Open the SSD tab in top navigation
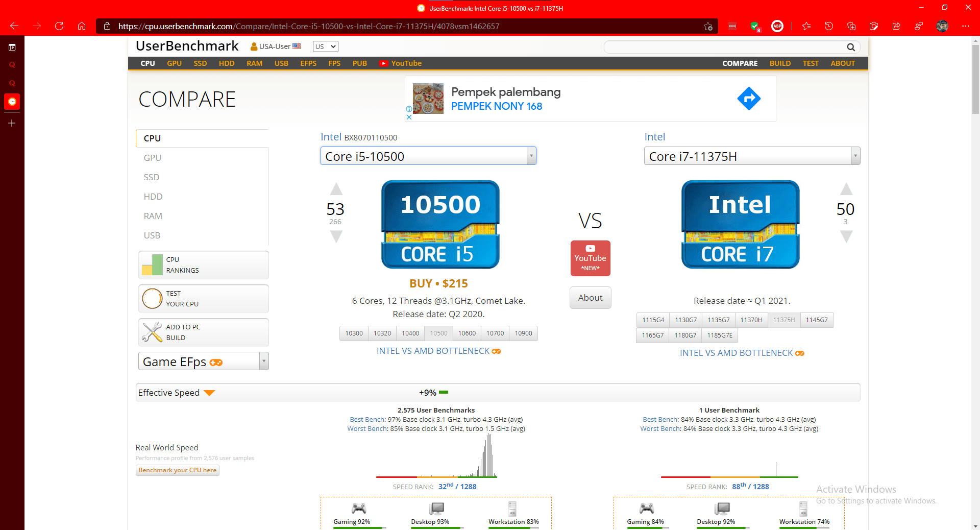980x530 pixels. click(200, 63)
